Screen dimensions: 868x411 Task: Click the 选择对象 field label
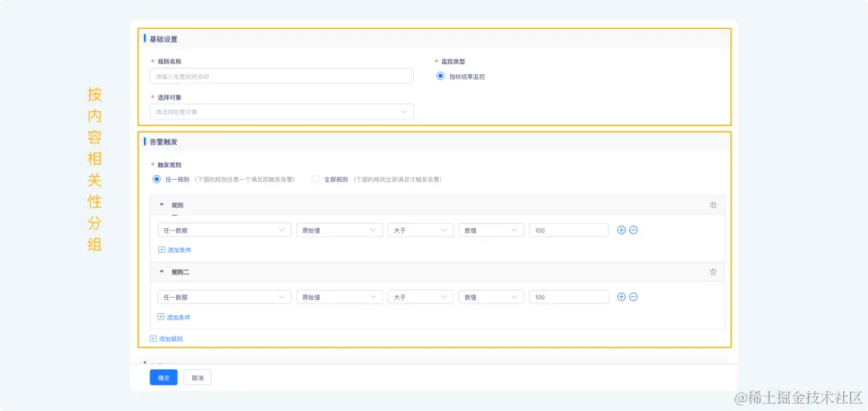[170, 97]
